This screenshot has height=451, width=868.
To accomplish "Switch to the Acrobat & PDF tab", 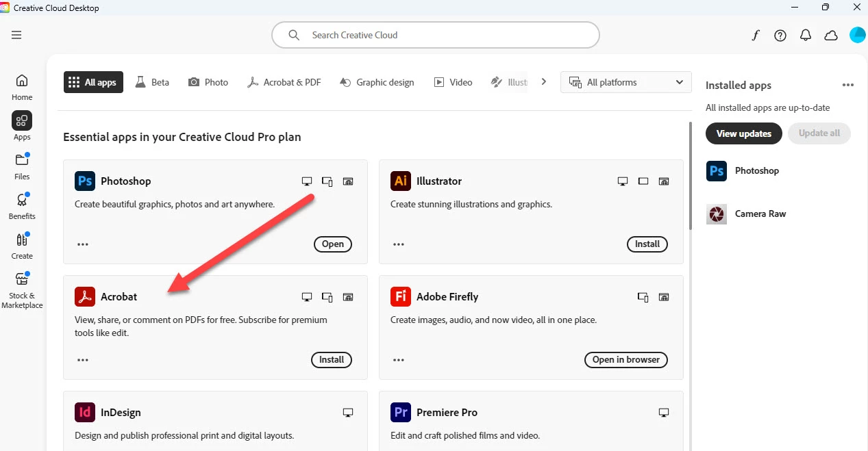I will tap(284, 82).
